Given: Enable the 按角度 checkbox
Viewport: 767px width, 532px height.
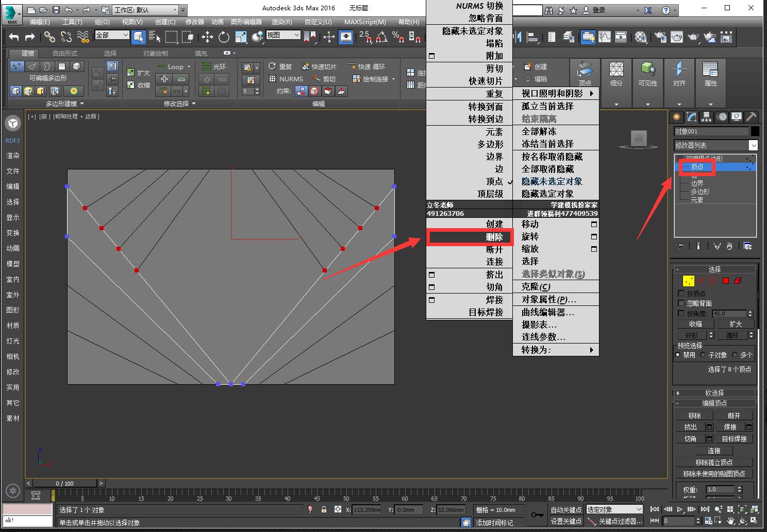Looking at the screenshot, I should point(681,313).
